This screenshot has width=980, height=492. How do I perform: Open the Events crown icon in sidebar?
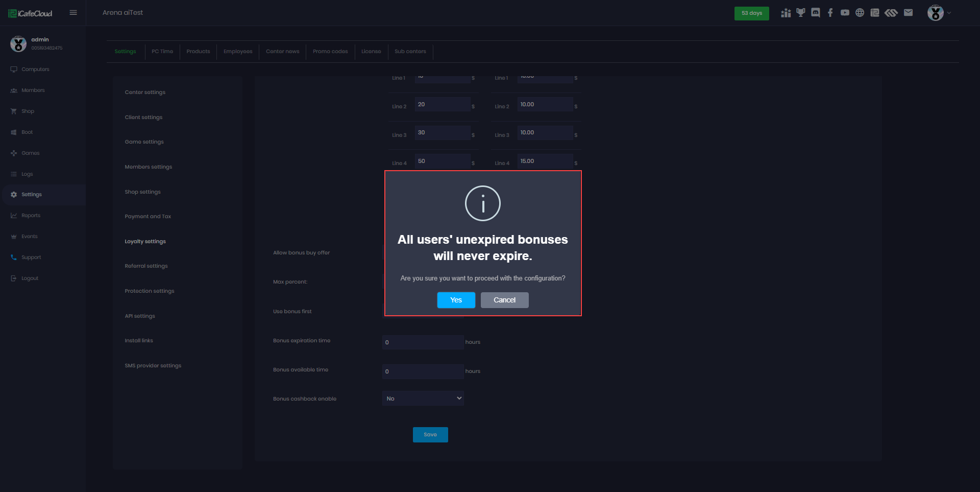pyautogui.click(x=14, y=237)
